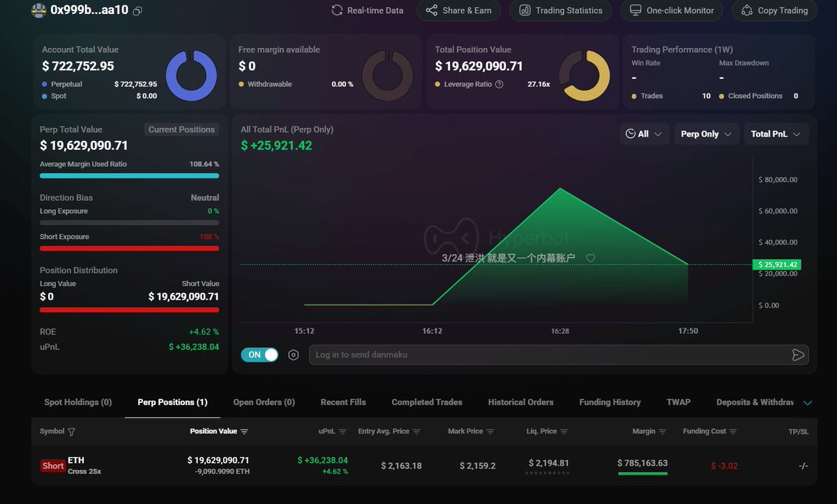
Task: Click the mark price $ 2,159.2
Action: click(478, 466)
